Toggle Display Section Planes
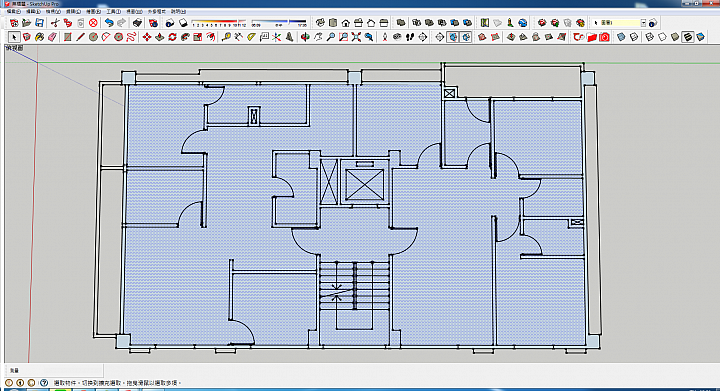720x391 pixels. point(453,37)
